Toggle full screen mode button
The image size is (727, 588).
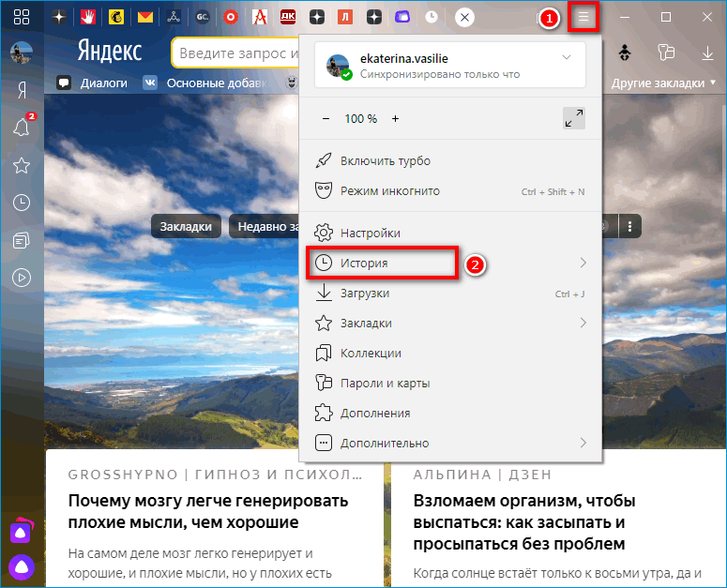point(573,118)
